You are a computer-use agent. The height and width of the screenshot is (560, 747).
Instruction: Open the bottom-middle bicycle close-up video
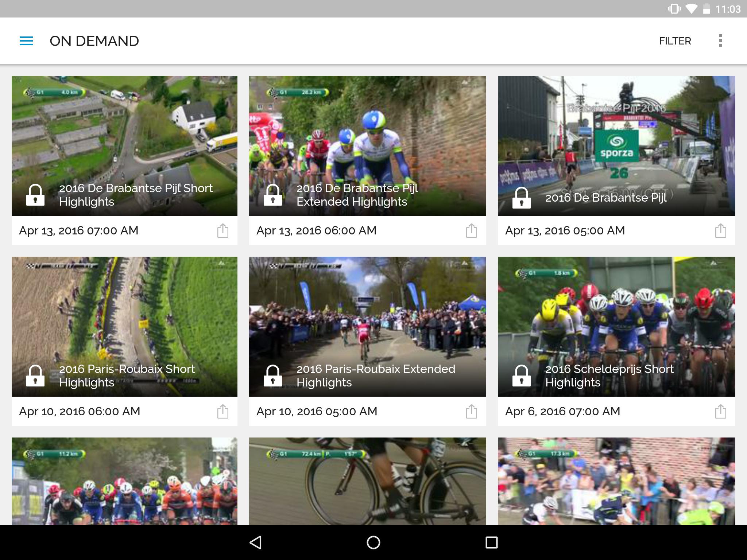click(x=368, y=481)
